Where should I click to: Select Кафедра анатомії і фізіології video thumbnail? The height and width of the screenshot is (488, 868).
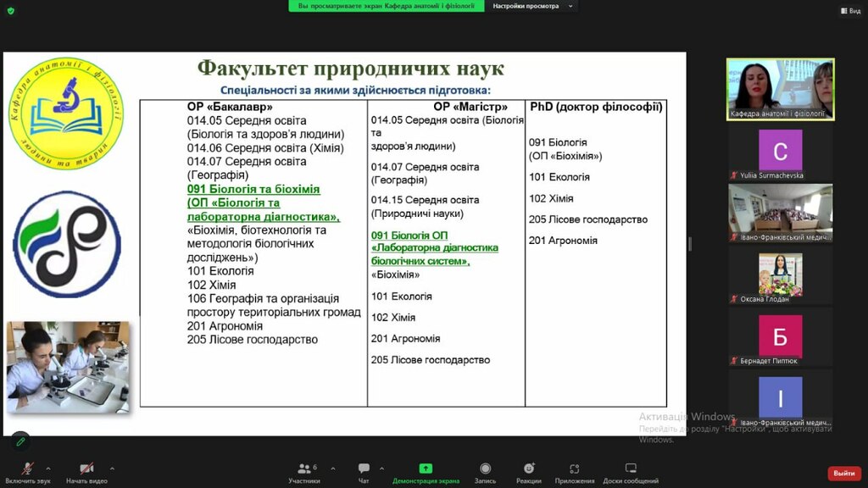click(x=781, y=89)
